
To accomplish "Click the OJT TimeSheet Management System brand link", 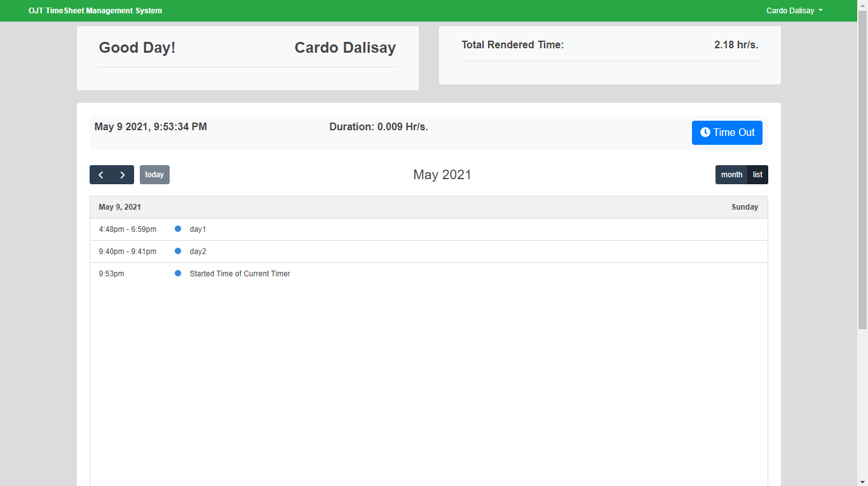I will [x=95, y=10].
